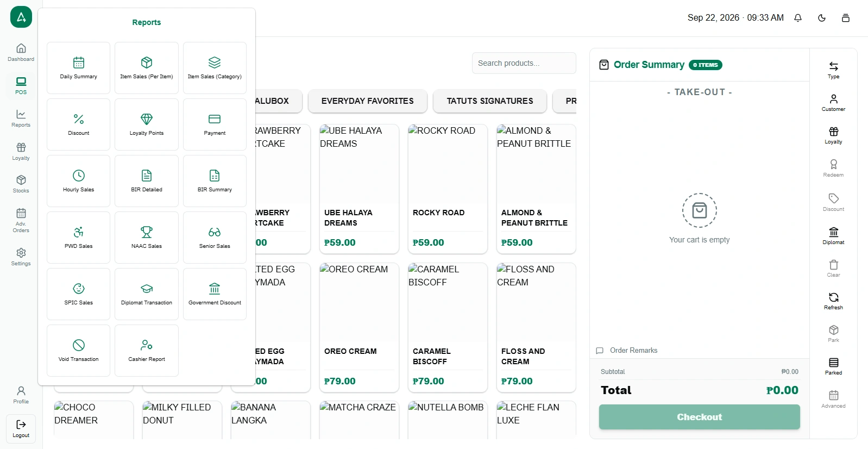Apply Diplomat option in side panel
868x449 pixels.
click(833, 236)
